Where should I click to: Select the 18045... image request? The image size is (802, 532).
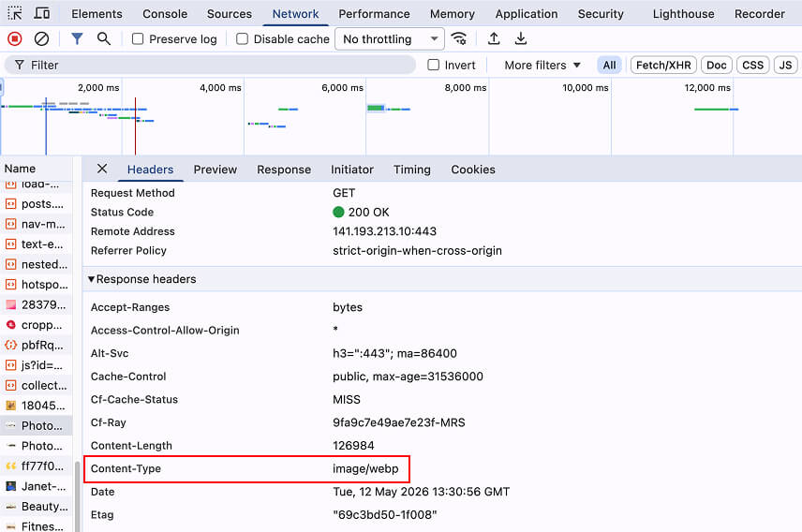tap(36, 406)
